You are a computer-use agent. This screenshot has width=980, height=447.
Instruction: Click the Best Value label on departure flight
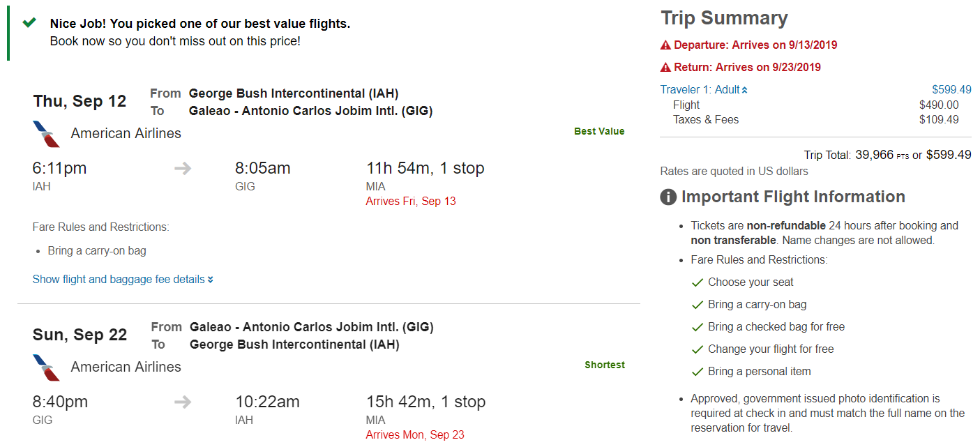(599, 132)
